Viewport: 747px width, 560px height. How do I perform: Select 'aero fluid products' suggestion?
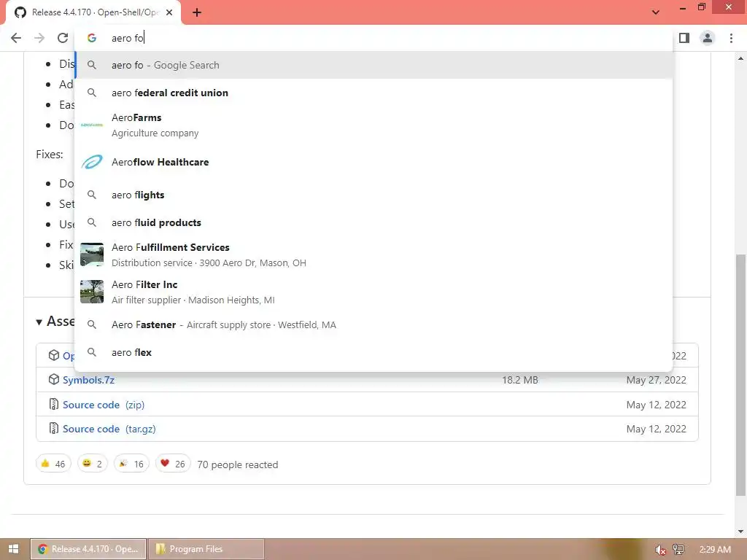pyautogui.click(x=373, y=222)
